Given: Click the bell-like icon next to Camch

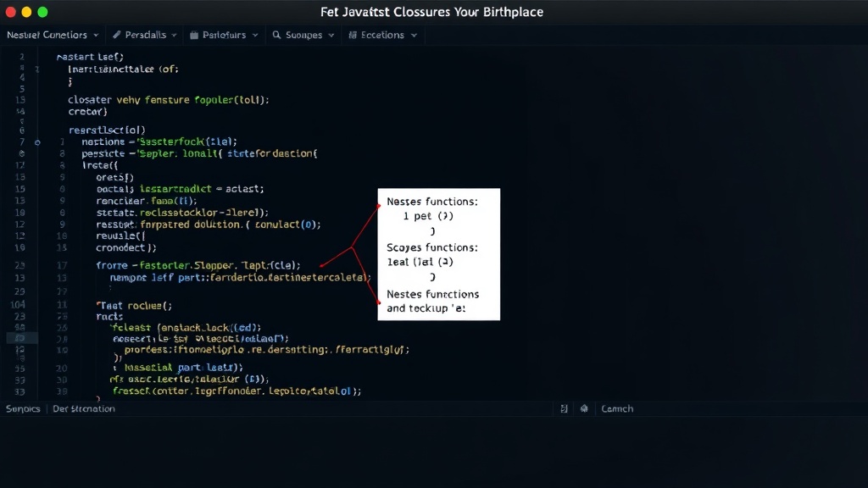Looking at the screenshot, I should (584, 408).
